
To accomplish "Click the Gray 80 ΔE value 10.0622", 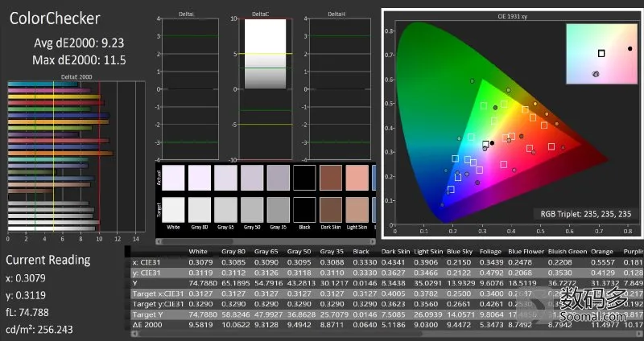I will (235, 325).
